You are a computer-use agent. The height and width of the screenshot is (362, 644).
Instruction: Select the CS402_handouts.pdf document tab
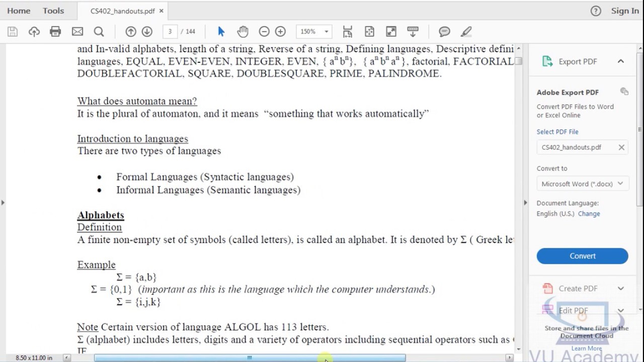[x=123, y=11]
